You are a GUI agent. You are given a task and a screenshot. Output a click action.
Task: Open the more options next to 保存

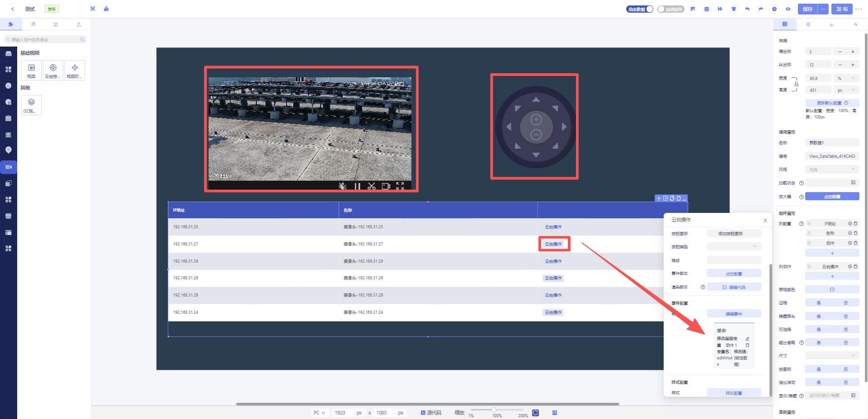[x=823, y=9]
